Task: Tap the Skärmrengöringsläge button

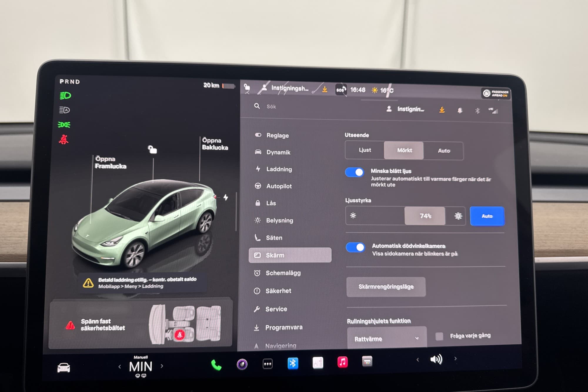Action: tap(386, 286)
